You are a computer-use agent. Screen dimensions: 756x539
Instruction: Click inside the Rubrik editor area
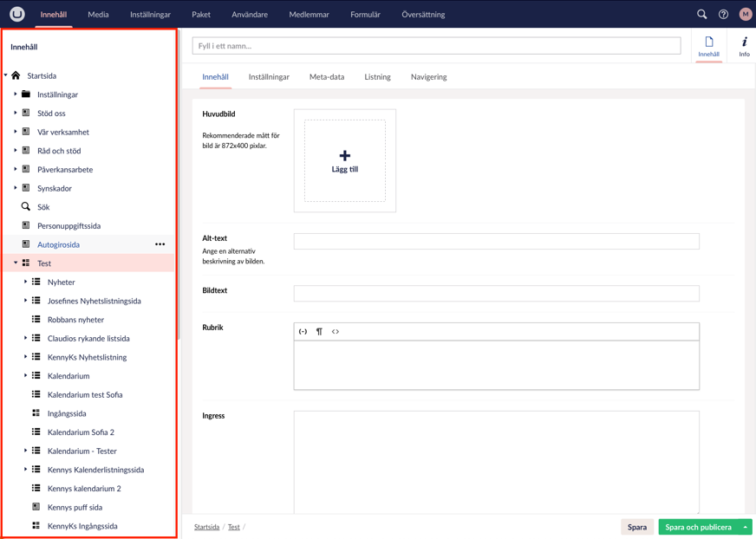(496, 365)
